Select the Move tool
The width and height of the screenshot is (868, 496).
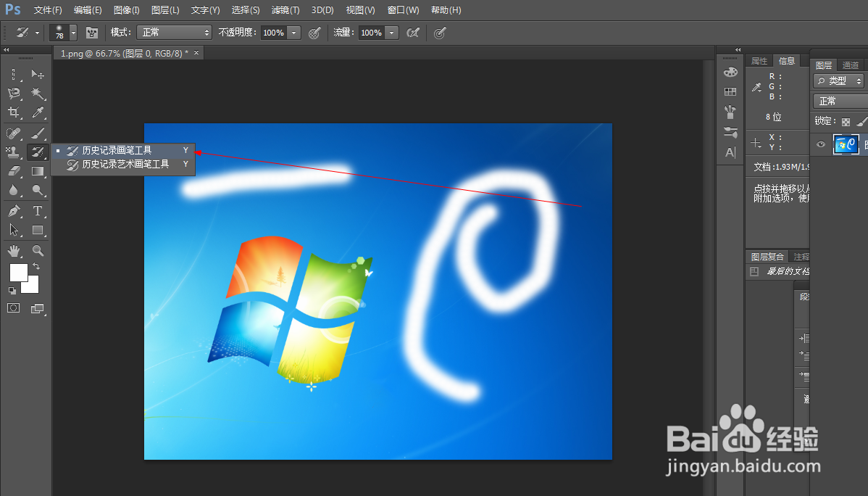point(38,74)
